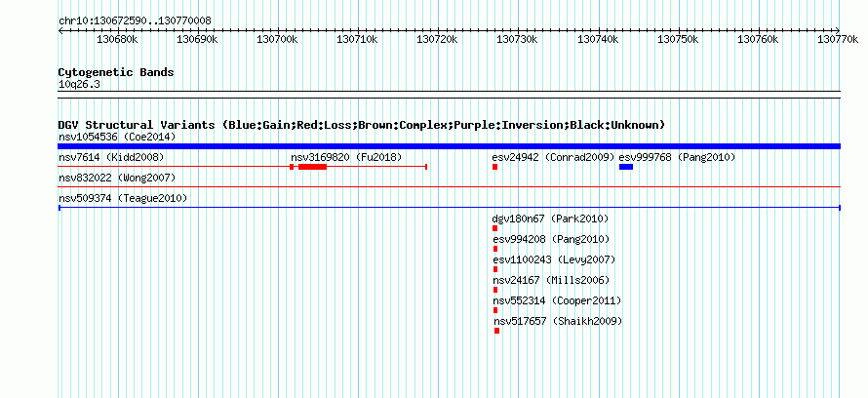The image size is (868, 398).
Task: Click the 130760k ruler tick label
Action: pyautogui.click(x=758, y=39)
